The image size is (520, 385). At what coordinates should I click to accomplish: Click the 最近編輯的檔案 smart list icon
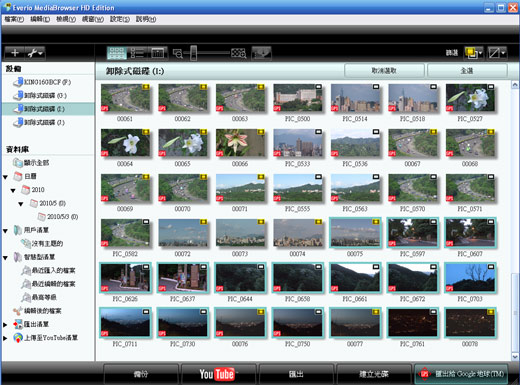tap(26, 284)
